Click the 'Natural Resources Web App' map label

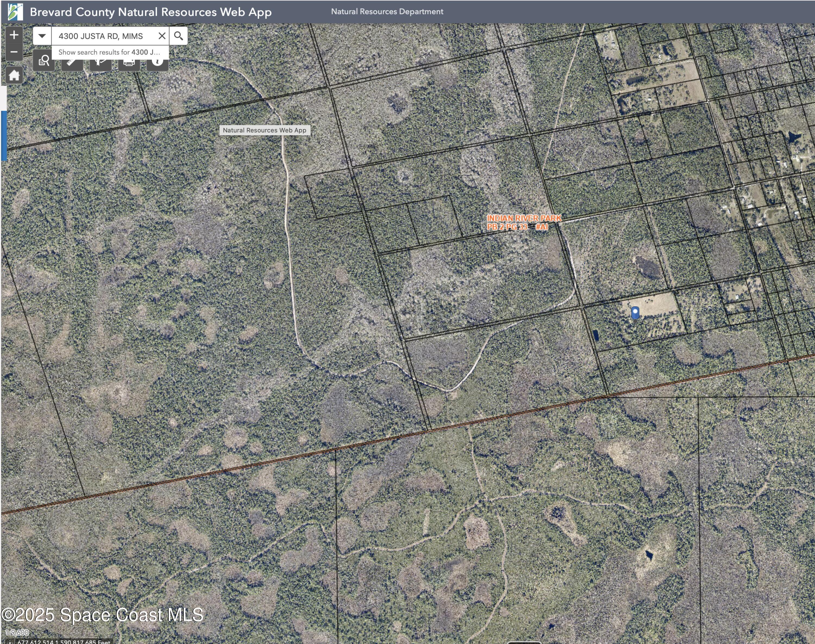pyautogui.click(x=265, y=130)
